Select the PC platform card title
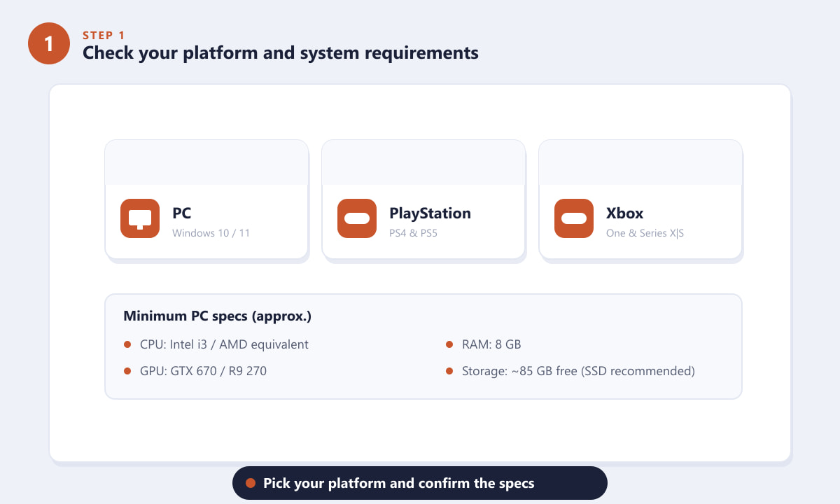This screenshot has height=504, width=840. [x=182, y=213]
